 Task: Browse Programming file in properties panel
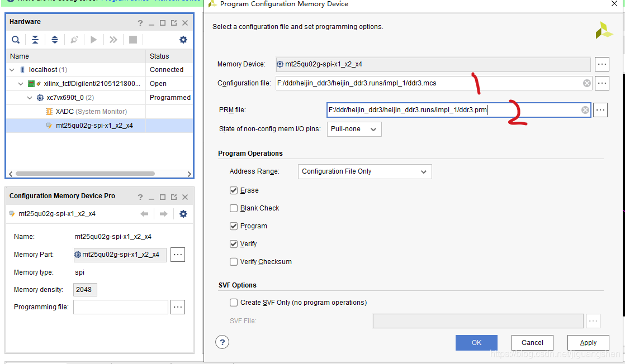(x=178, y=307)
